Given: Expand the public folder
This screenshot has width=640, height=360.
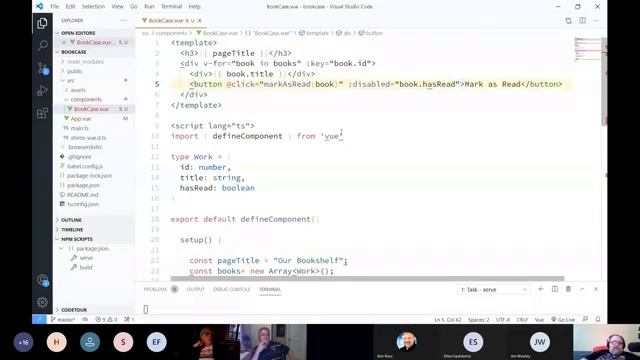Looking at the screenshot, I should 75,71.
